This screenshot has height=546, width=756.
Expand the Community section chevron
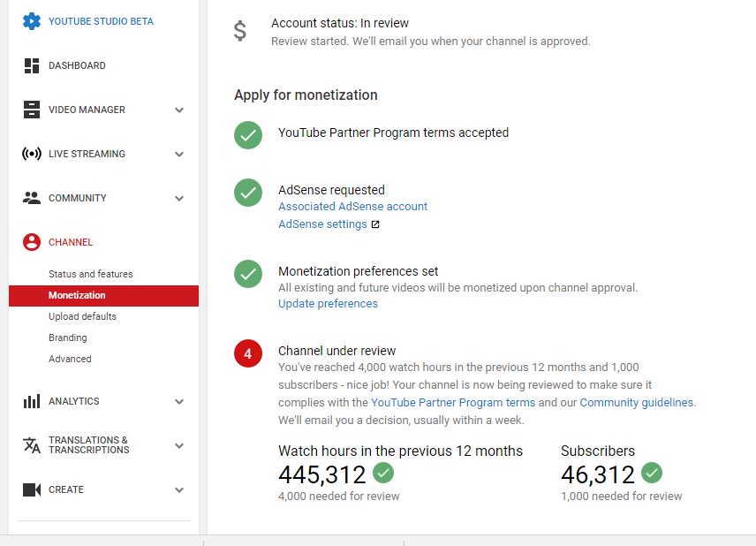click(x=179, y=198)
